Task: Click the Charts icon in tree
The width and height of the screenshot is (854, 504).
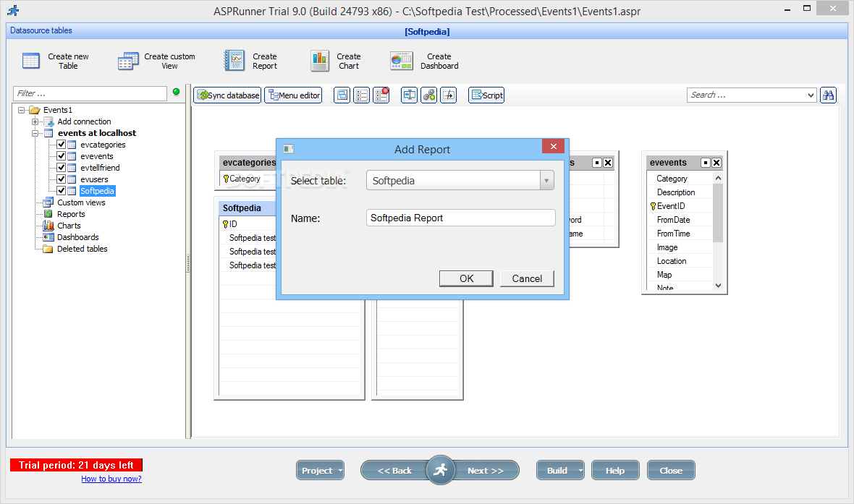Action: (x=48, y=226)
